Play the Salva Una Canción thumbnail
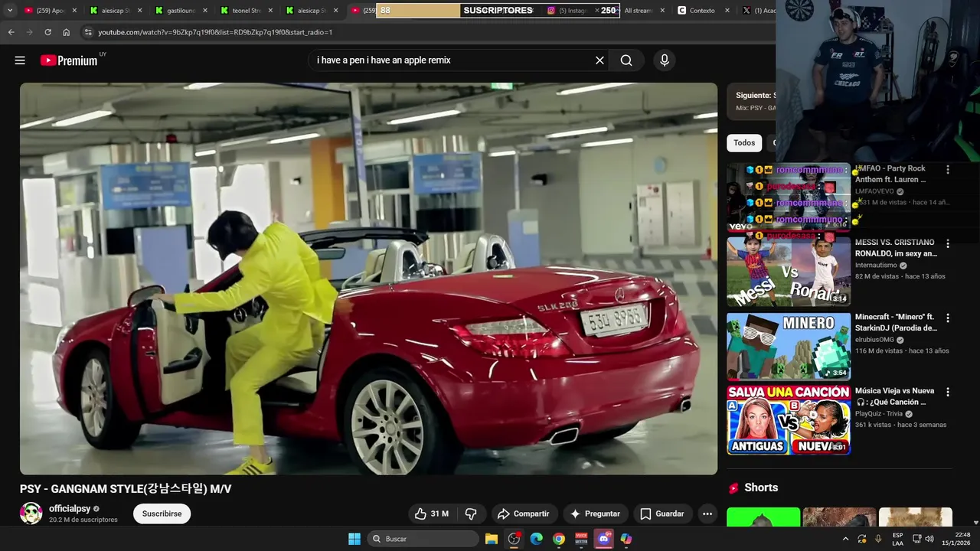This screenshot has width=980, height=551. [x=789, y=420]
